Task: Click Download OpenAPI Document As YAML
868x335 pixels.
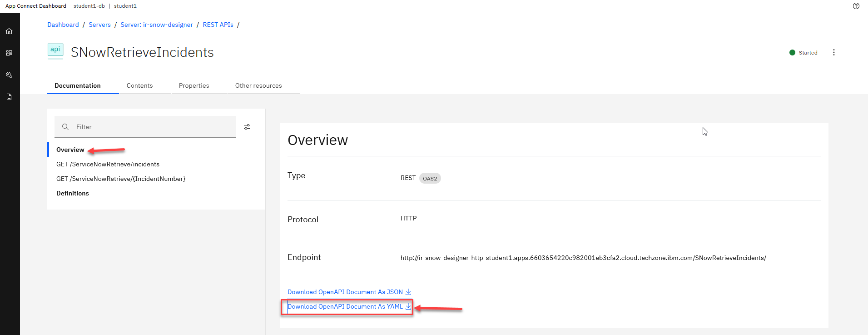Action: (x=345, y=306)
